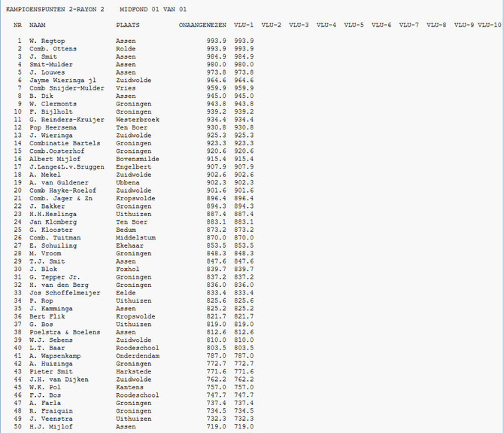Select the name 'R. Fraiquin'
This screenshot has height=433, width=504.
point(51,411)
